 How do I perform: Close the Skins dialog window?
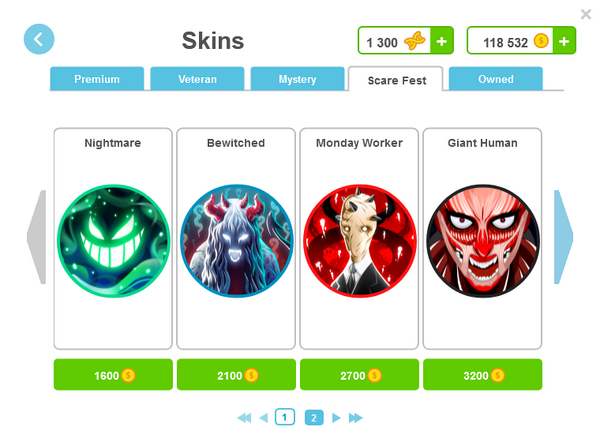[586, 15]
